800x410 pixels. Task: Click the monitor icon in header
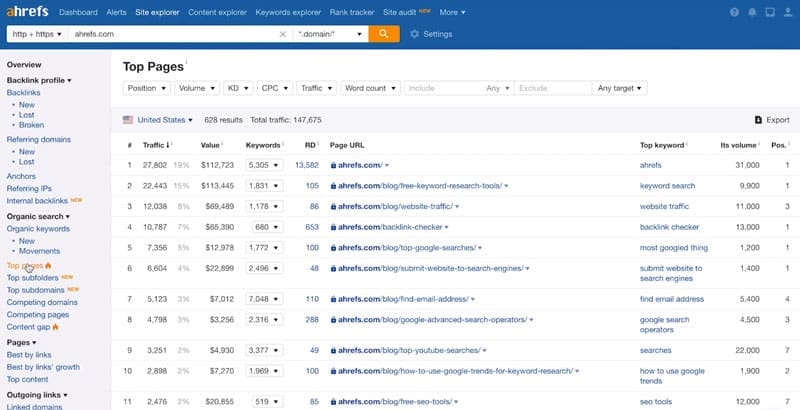(768, 12)
